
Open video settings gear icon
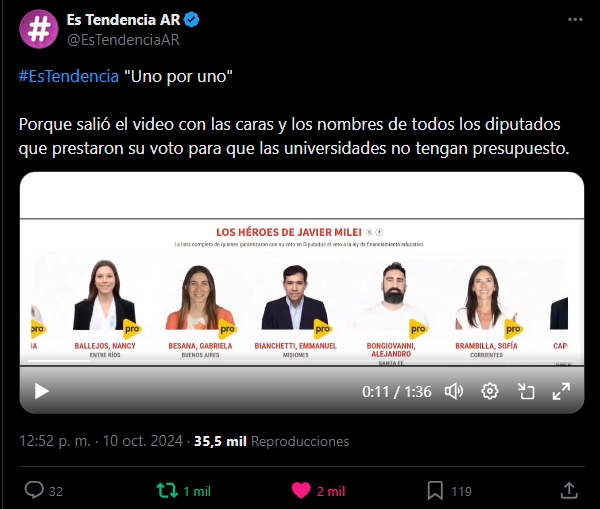[x=490, y=392]
